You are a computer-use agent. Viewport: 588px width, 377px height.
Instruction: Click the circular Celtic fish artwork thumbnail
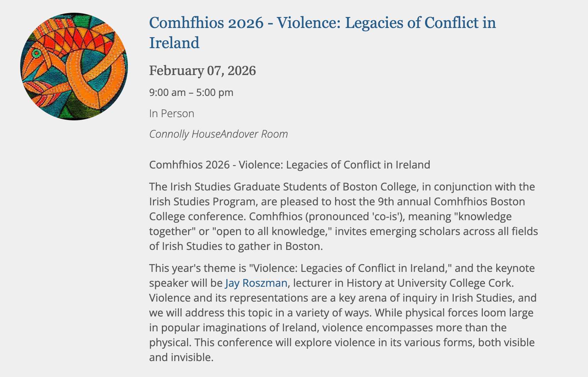click(x=74, y=67)
